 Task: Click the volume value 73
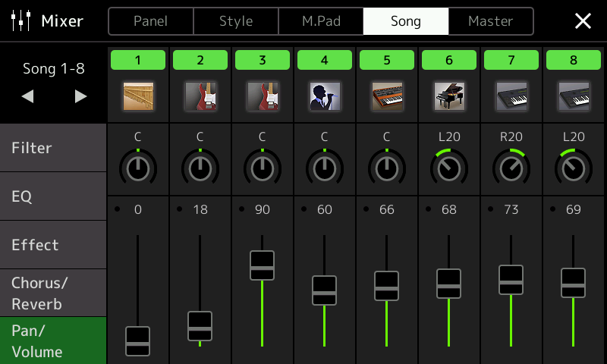coord(511,209)
